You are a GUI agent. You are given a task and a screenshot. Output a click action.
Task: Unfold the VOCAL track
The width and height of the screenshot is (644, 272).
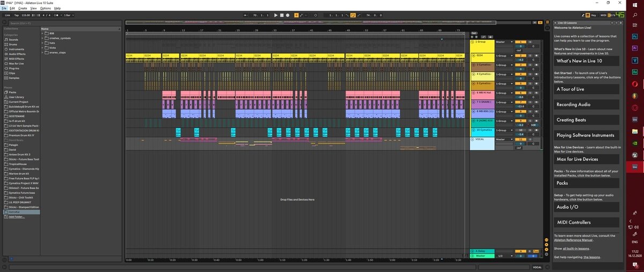click(472, 139)
